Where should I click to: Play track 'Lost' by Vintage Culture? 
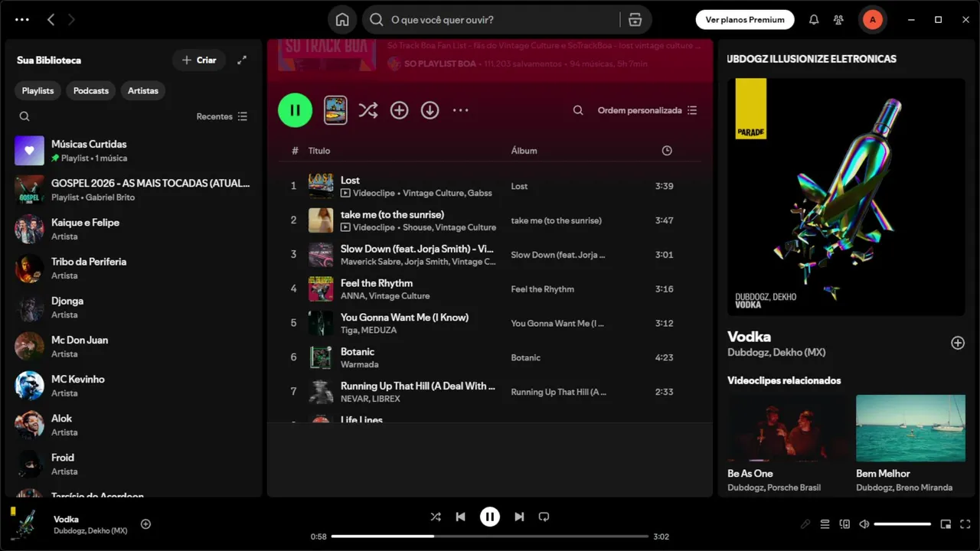coord(489,186)
